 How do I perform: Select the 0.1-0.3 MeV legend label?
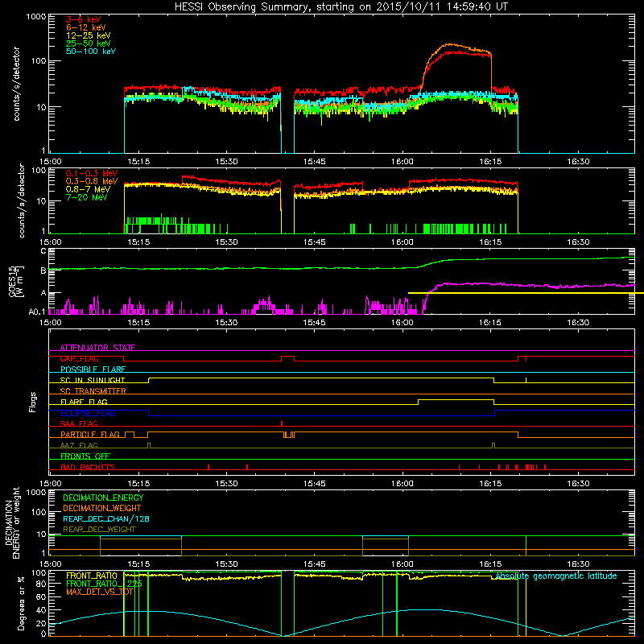click(x=92, y=173)
